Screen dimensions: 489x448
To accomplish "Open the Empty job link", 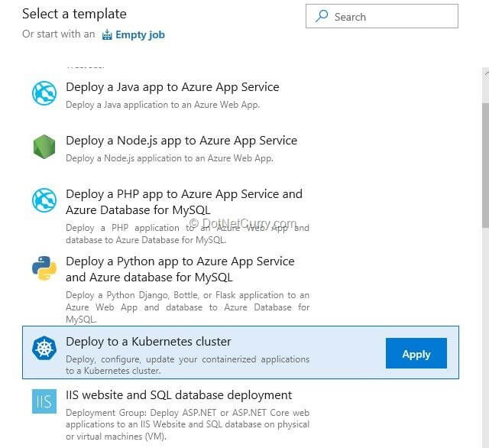I will pos(140,34).
